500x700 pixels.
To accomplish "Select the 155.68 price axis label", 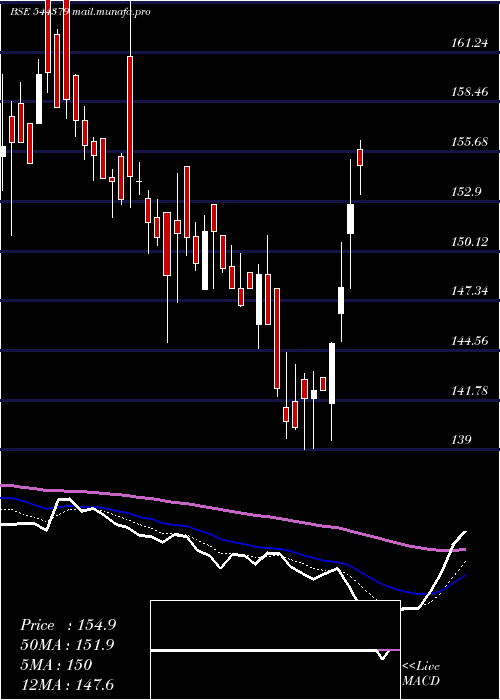I will coord(470,142).
